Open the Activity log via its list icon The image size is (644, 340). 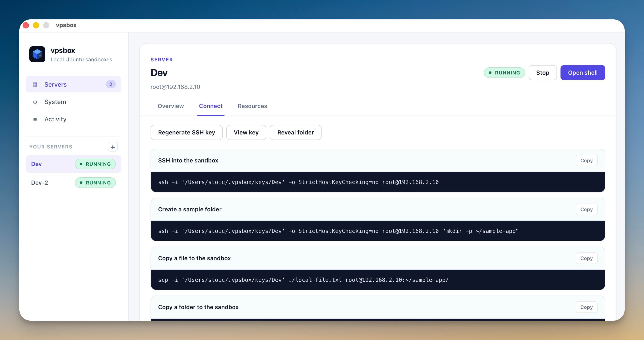[35, 119]
